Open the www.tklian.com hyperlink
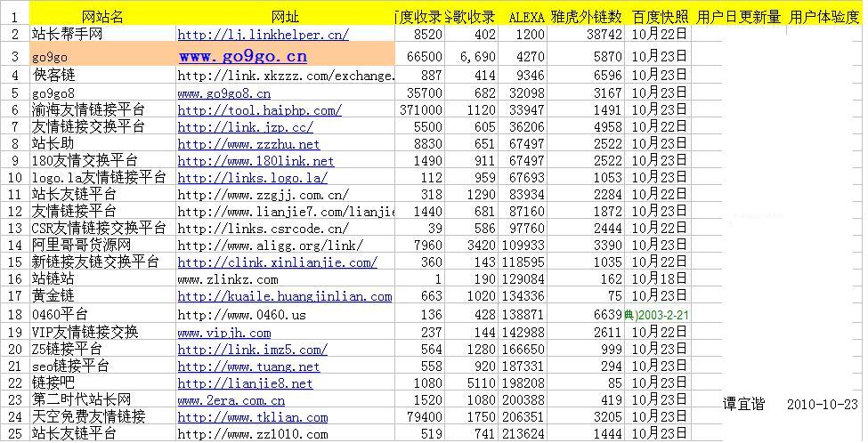This screenshot has height=443, width=868. (252, 417)
